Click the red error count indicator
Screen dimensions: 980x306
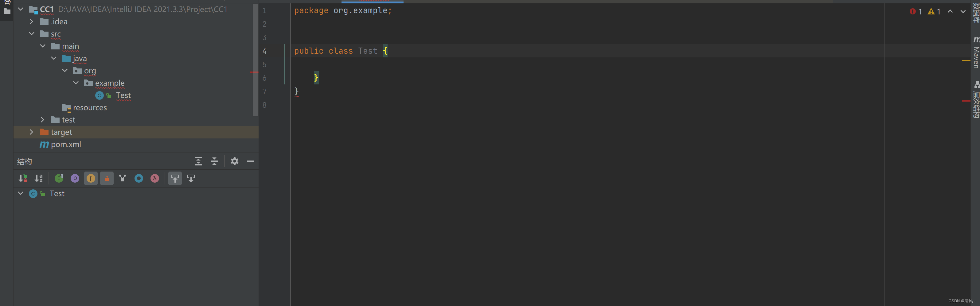[x=915, y=11]
